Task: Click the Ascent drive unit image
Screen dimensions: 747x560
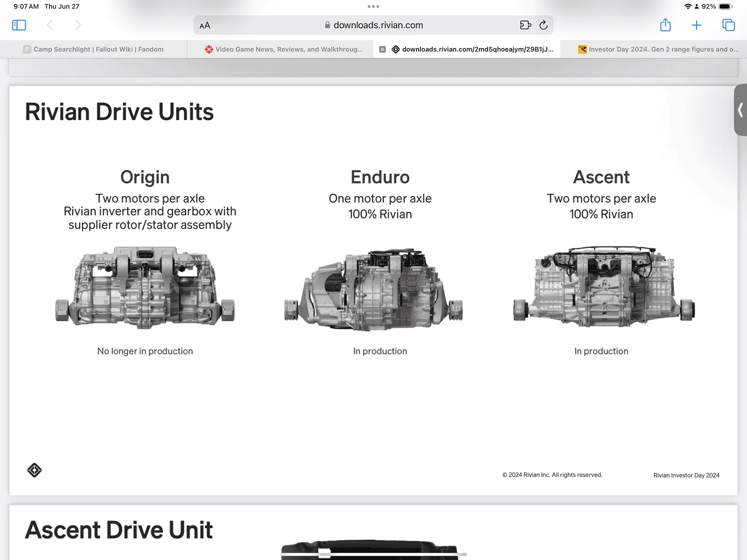Action: coord(604,286)
